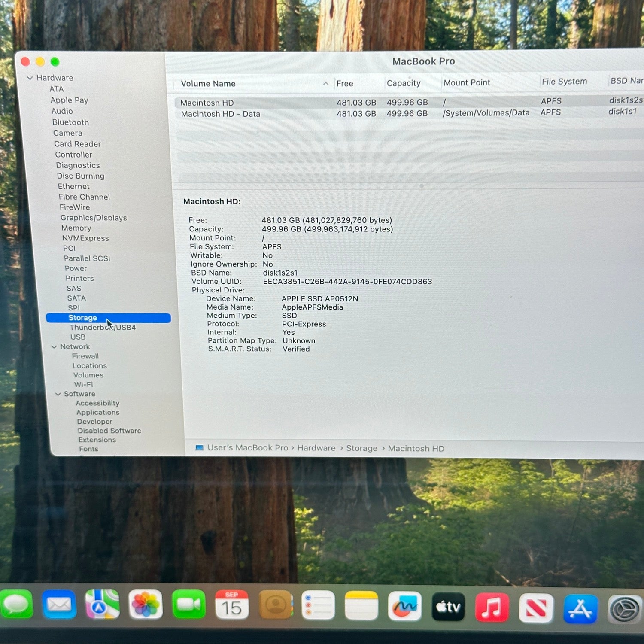
Task: Open Freeform app in the Dock
Action: point(404,606)
